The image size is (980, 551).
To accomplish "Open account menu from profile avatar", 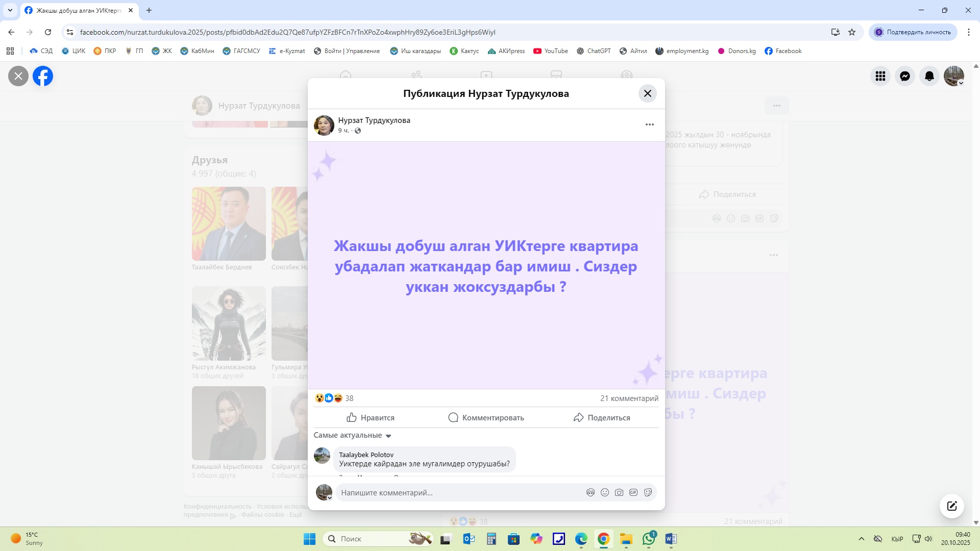I will pyautogui.click(x=953, y=76).
